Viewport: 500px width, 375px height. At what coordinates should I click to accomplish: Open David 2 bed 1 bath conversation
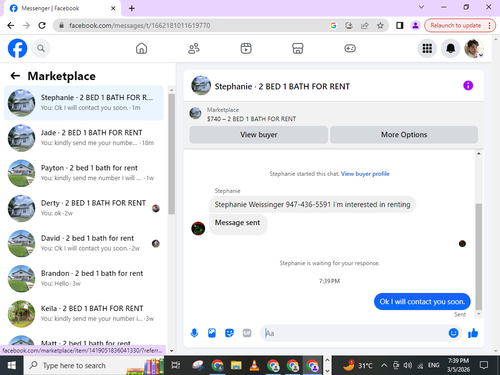tap(84, 243)
